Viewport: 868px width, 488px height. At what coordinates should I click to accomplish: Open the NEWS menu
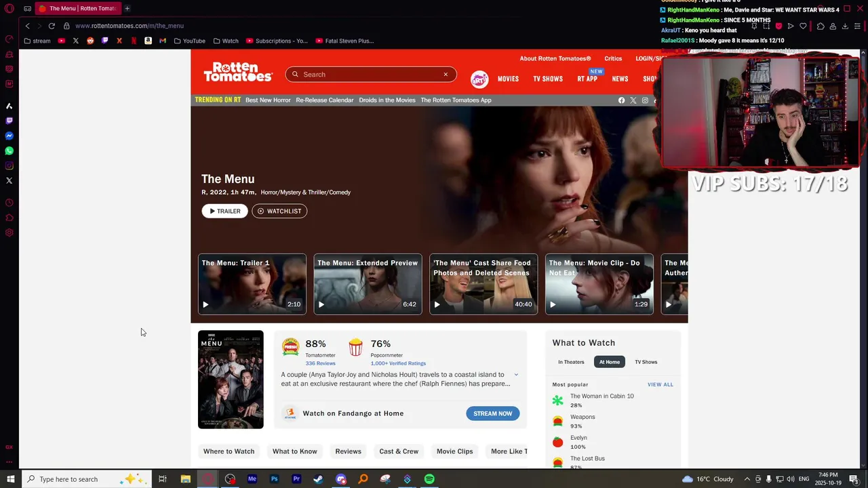click(620, 79)
